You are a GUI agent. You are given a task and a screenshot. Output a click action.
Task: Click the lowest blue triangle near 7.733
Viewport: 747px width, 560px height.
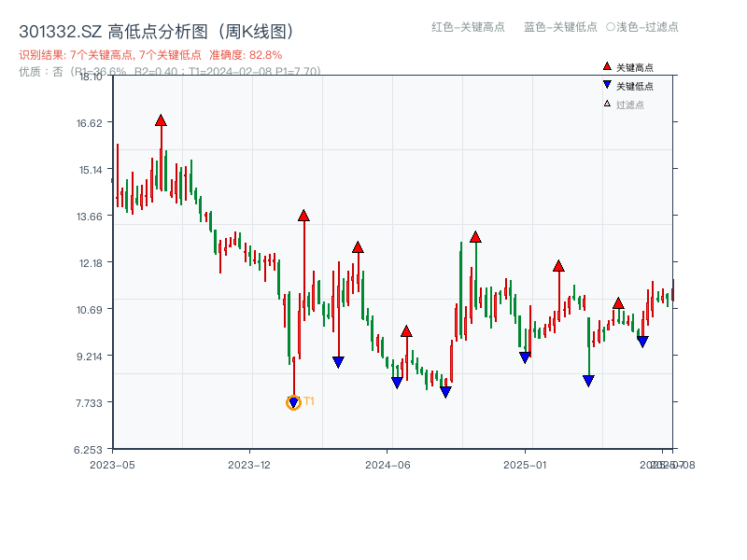click(x=293, y=401)
